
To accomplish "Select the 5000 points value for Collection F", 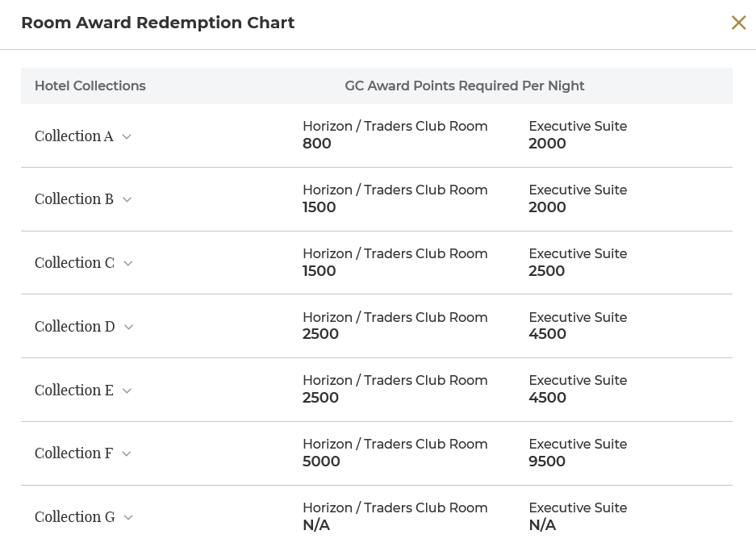I will tap(321, 461).
